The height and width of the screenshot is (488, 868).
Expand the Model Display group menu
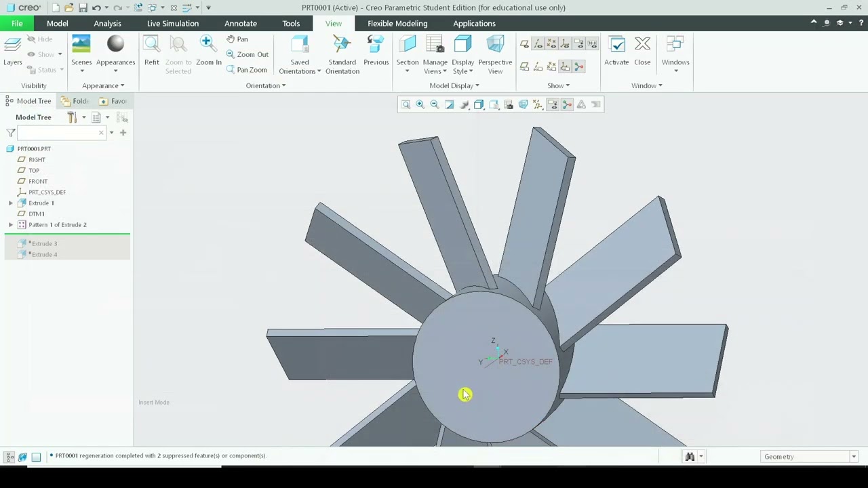[454, 85]
